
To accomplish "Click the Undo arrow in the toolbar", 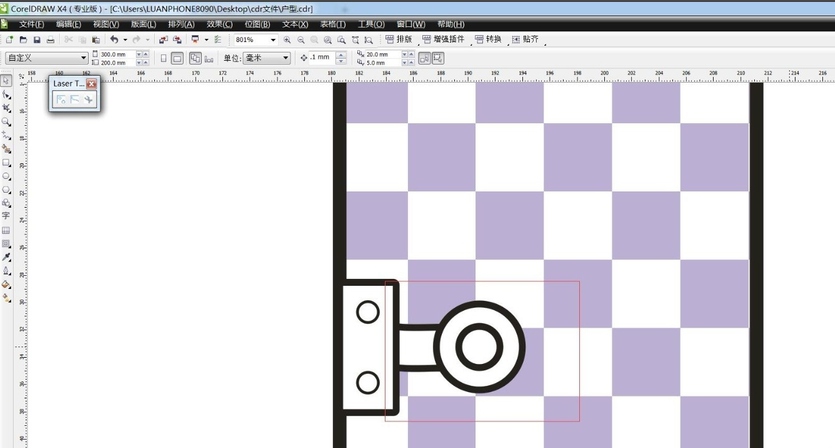I will (x=112, y=40).
